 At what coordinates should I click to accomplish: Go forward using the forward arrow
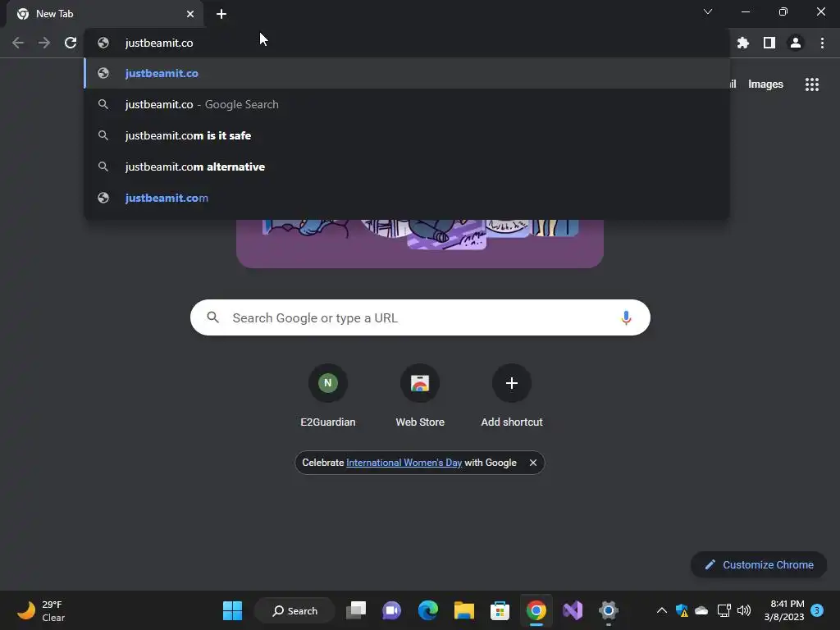(x=44, y=43)
